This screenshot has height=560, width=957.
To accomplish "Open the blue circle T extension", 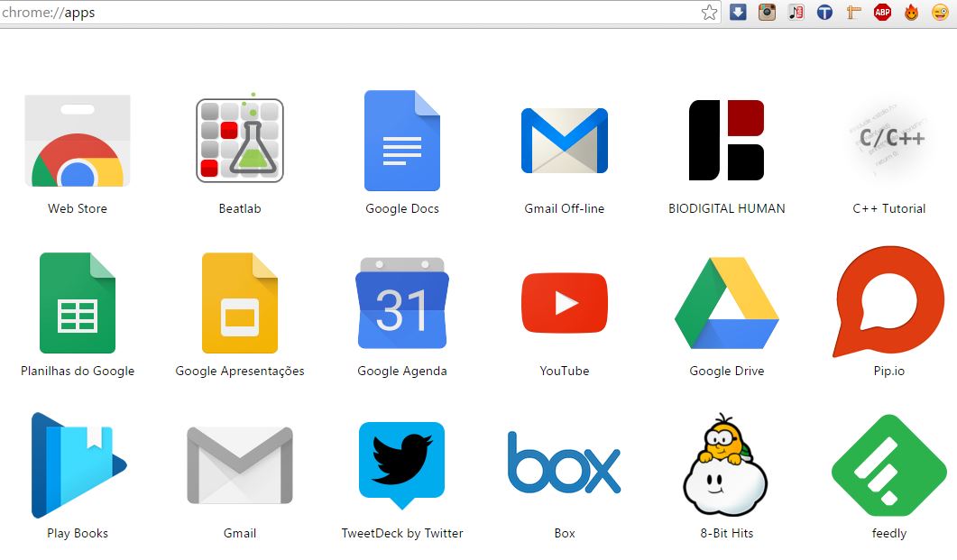I will click(x=824, y=13).
